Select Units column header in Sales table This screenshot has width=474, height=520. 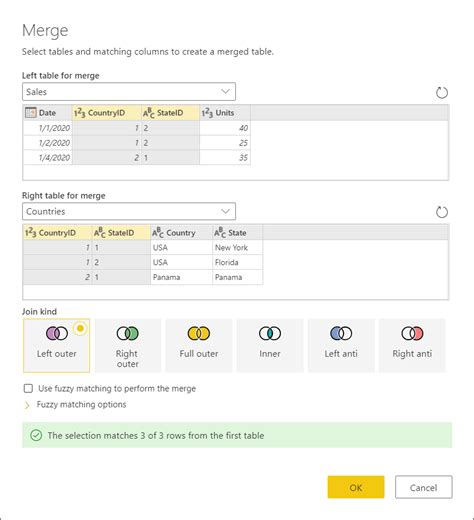click(225, 113)
